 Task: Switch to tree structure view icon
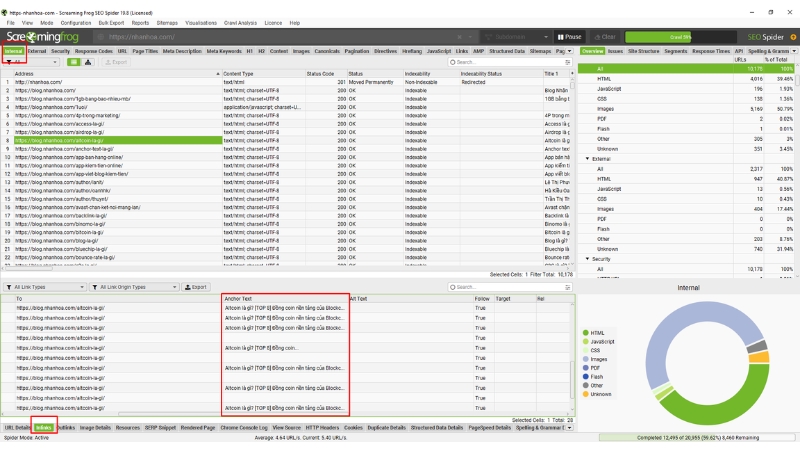pos(88,62)
